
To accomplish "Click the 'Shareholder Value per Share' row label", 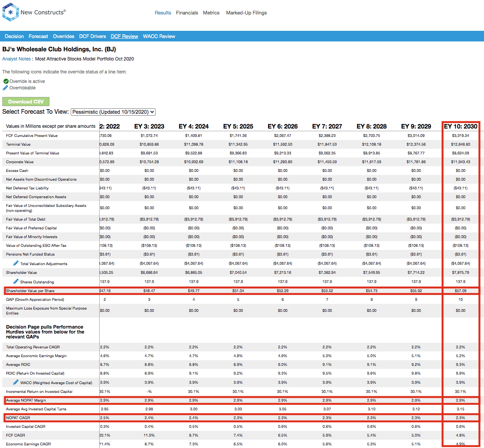I will [x=30, y=291].
